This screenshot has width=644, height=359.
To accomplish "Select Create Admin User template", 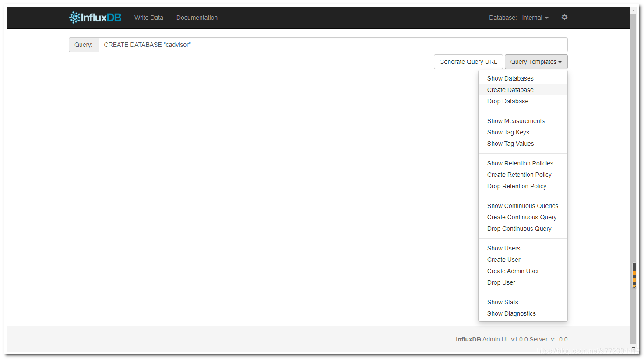I will (x=523, y=271).
